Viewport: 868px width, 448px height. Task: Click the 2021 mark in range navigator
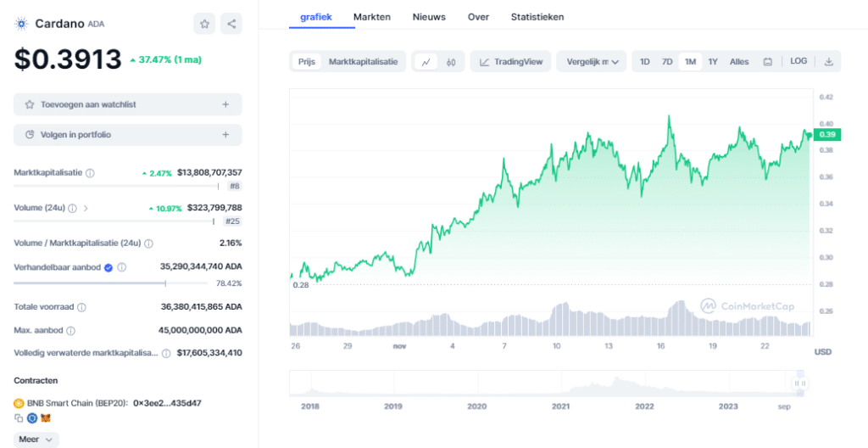[561, 406]
